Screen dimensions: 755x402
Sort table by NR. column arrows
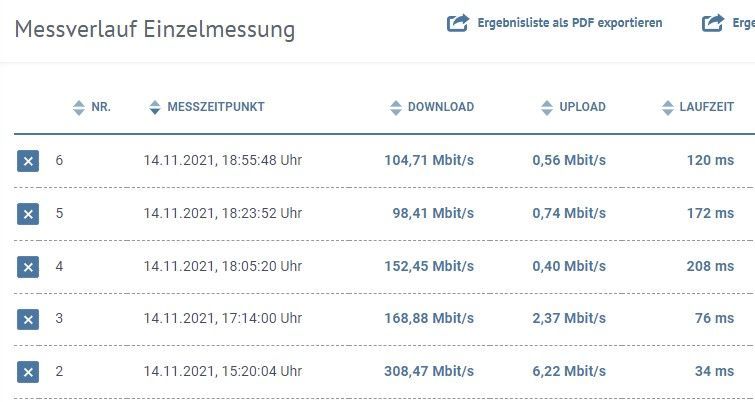tap(79, 107)
